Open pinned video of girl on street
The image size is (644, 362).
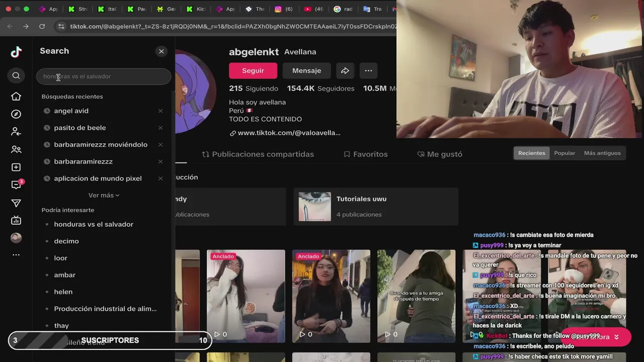[x=331, y=296]
